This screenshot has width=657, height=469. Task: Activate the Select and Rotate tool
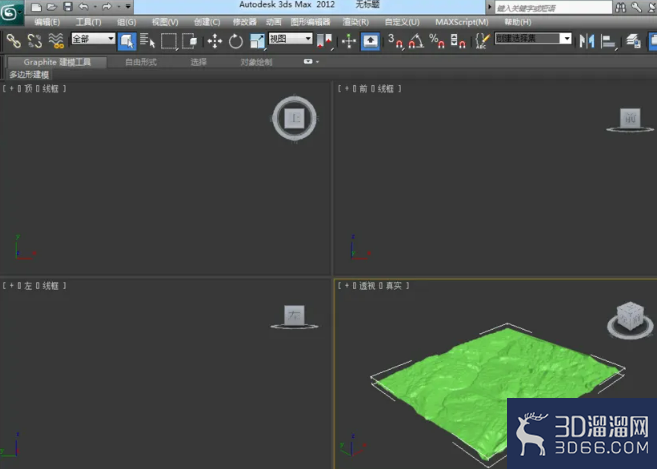[x=236, y=41]
